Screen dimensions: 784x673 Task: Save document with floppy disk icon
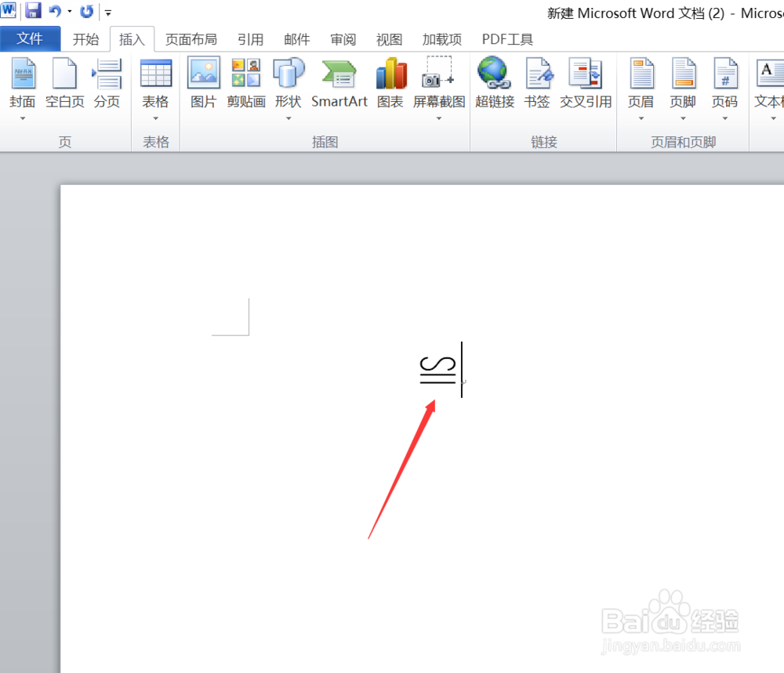coord(33,10)
